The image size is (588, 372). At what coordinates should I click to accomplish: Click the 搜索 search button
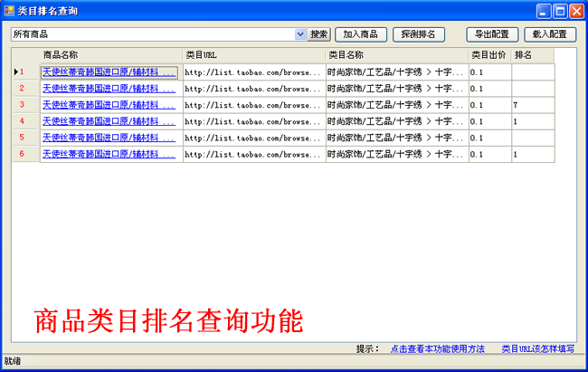pos(319,34)
